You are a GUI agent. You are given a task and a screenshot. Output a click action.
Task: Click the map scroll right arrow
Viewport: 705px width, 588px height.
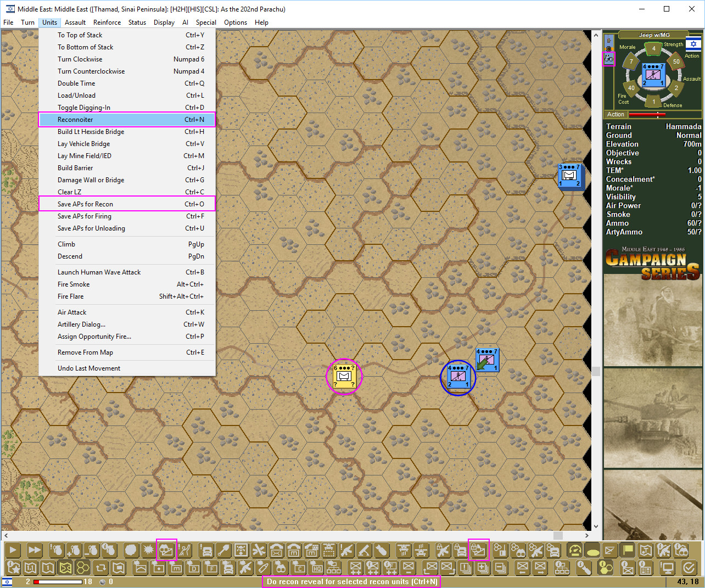587,535
